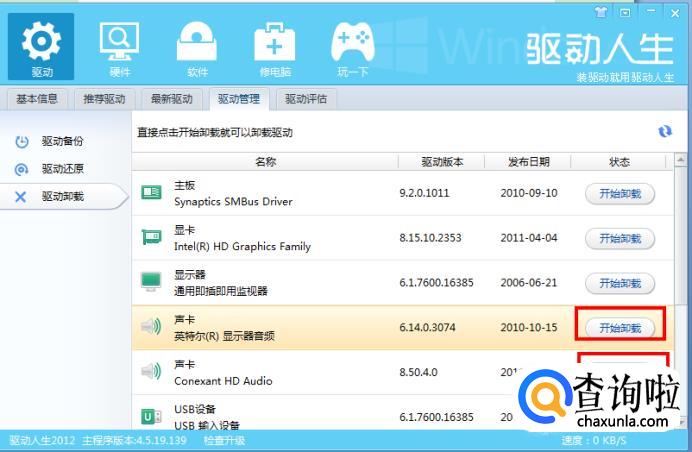692x452 pixels.
Task: Click version 9.2.0.1011 cell
Action: click(x=424, y=193)
